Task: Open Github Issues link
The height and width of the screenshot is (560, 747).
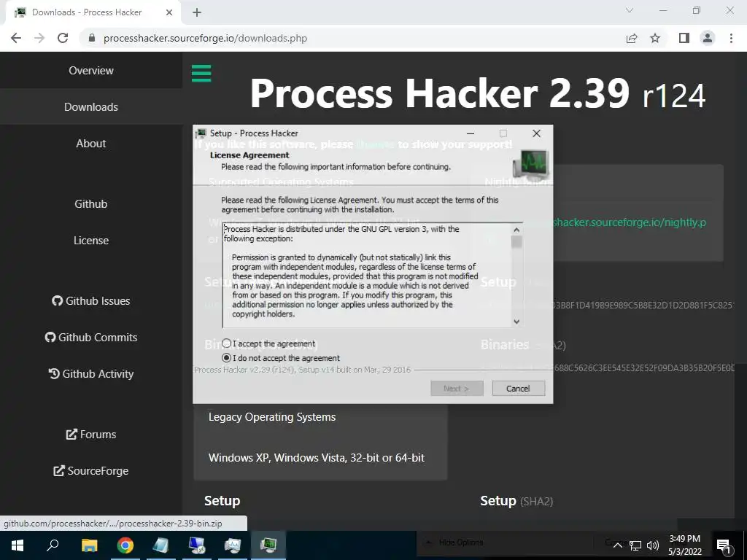Action: 91,301
